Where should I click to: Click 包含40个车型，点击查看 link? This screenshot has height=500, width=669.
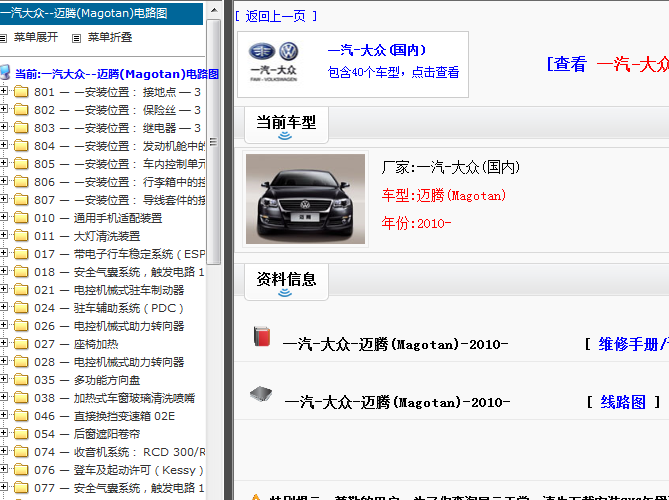pos(393,72)
